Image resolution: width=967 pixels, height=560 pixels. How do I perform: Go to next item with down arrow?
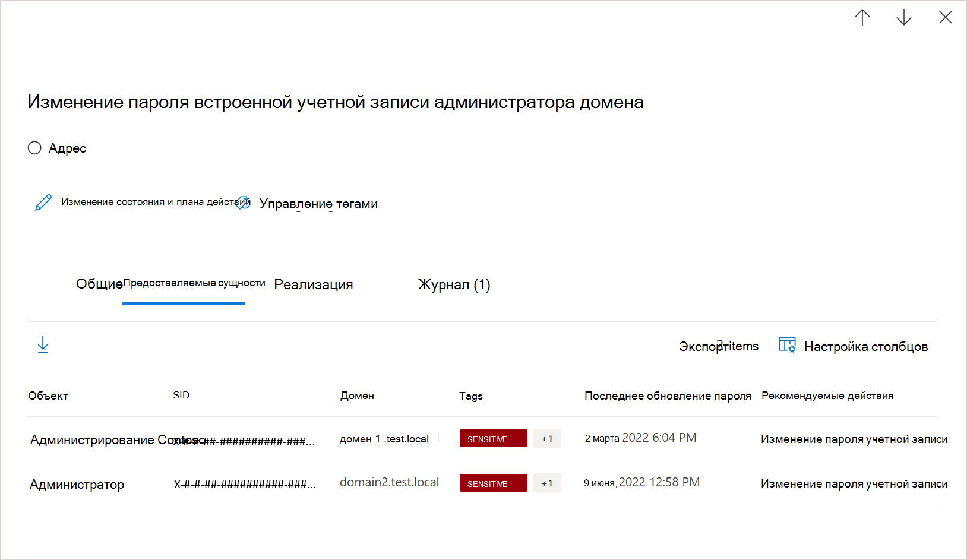[x=904, y=17]
